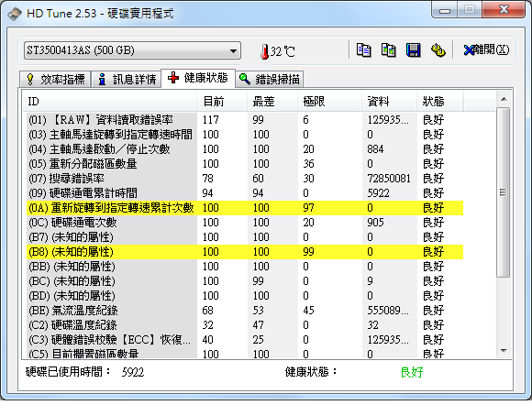Switch to the 效率指標 tab

(55, 80)
